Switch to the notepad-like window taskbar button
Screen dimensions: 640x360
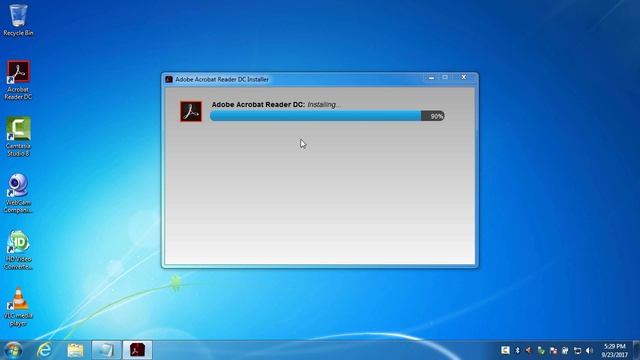[x=106, y=350]
